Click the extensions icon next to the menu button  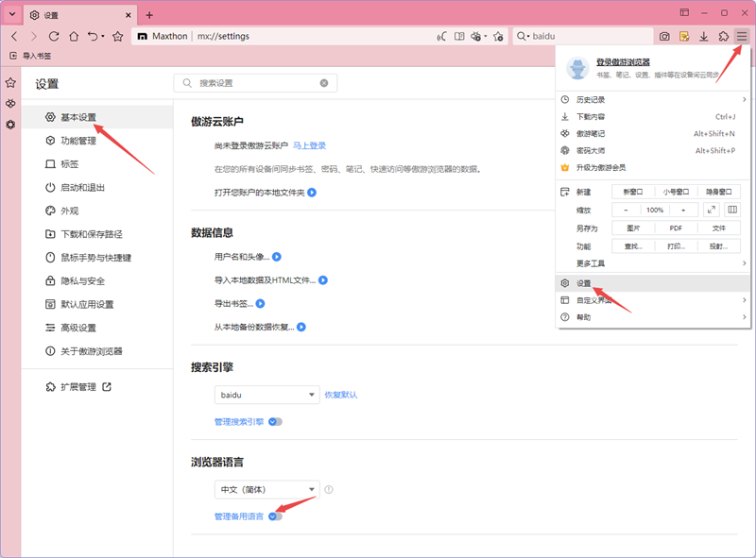(721, 36)
